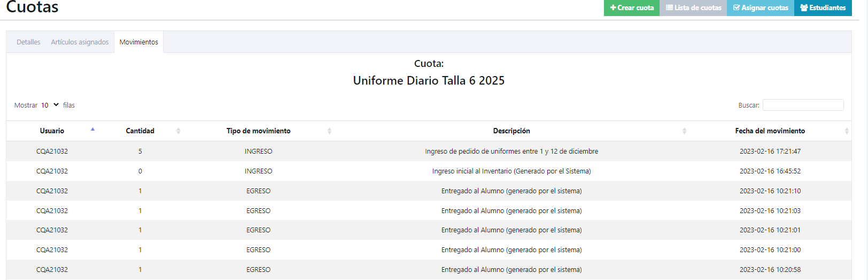Go to Estudiantes
The width and height of the screenshot is (868, 280).
[823, 7]
